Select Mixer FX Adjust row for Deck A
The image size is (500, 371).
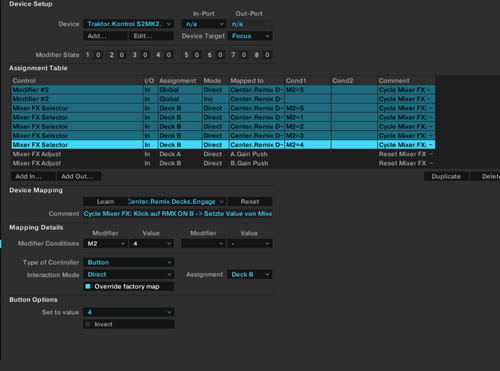coord(223,154)
